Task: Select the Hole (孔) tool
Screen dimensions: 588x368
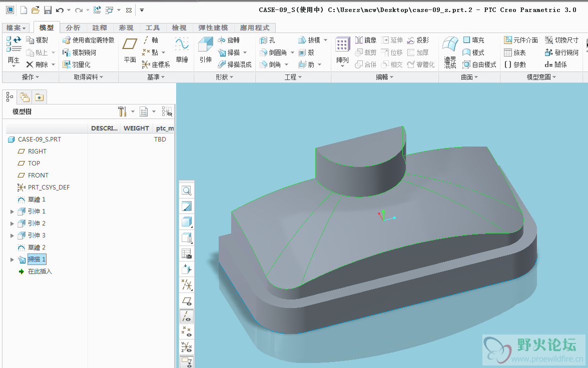Action: click(x=267, y=40)
